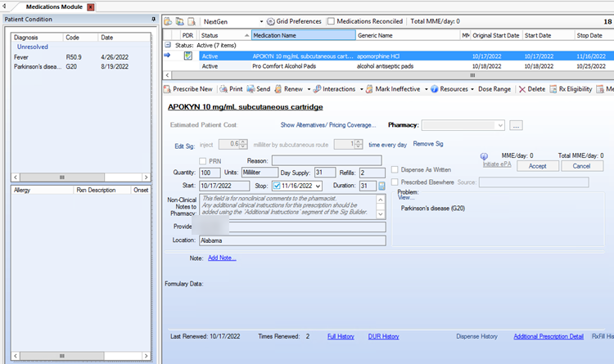Viewport: 614px width, 364px height.
Task: Click the medication grid horizontal scrollbar
Action: click(388, 75)
